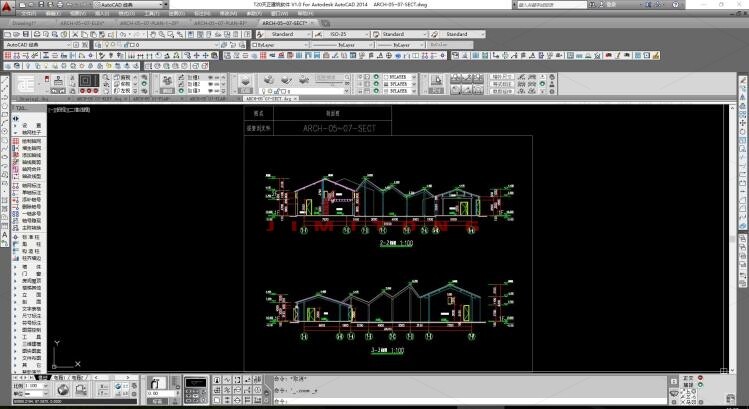Click the command line input field
This screenshot has height=409, width=749.
tap(468, 402)
